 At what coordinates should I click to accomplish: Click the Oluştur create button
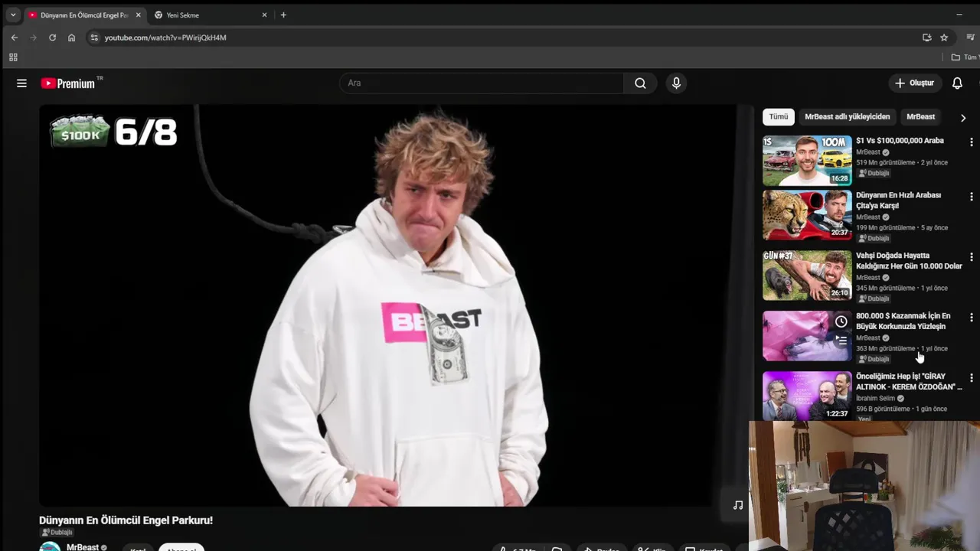pyautogui.click(x=915, y=83)
